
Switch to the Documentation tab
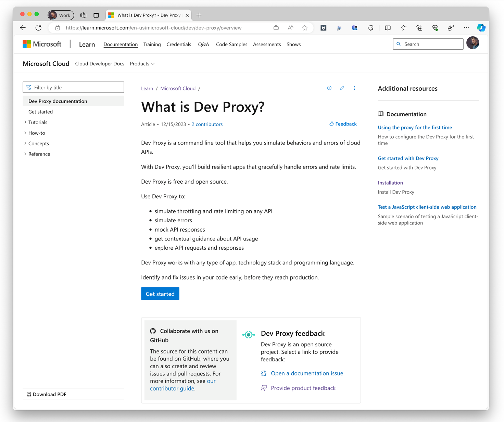pos(121,44)
